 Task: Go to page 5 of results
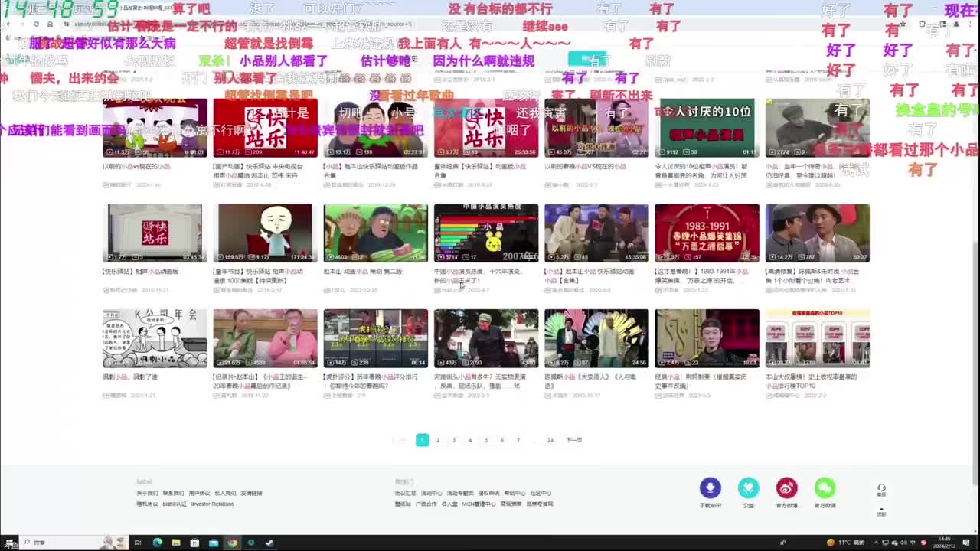click(486, 440)
